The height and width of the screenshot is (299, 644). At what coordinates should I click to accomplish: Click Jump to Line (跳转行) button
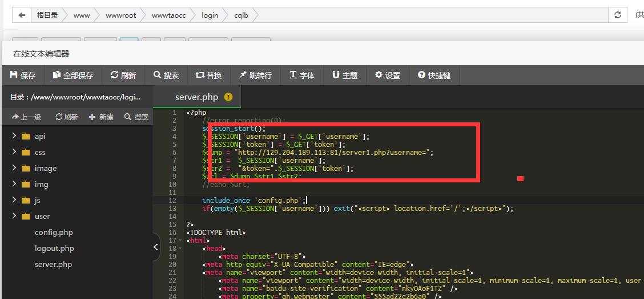click(x=255, y=75)
